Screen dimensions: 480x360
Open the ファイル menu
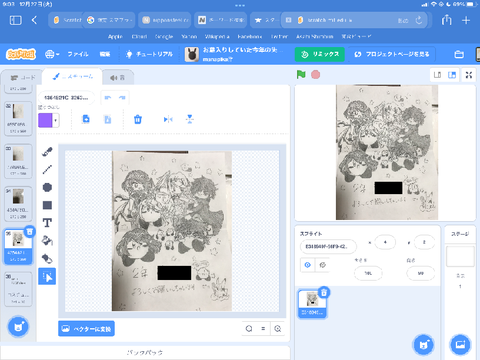[x=78, y=54]
